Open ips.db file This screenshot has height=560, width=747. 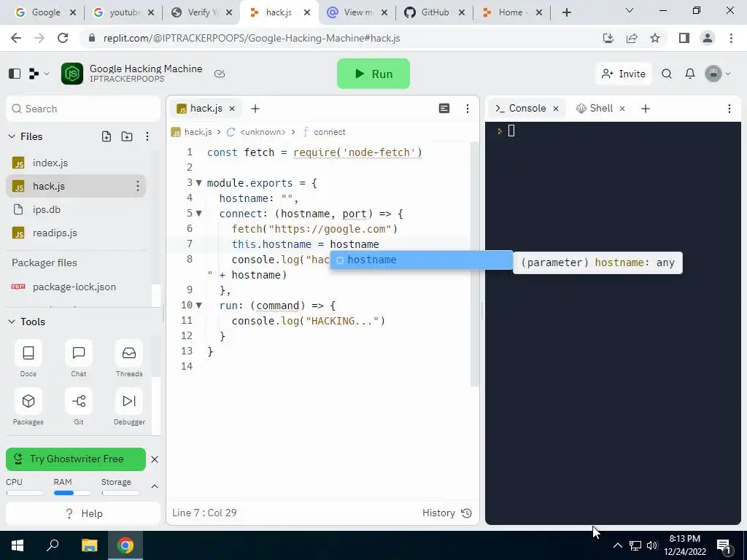pos(76,209)
